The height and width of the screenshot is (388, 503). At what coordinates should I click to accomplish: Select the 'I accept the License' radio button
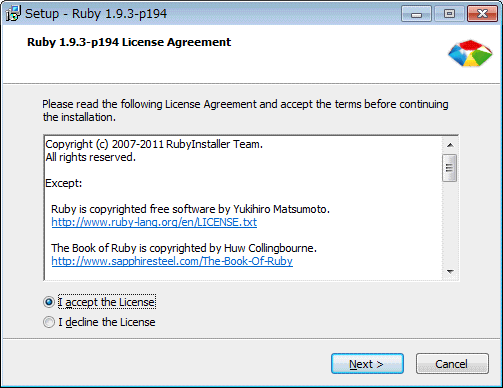click(49, 302)
